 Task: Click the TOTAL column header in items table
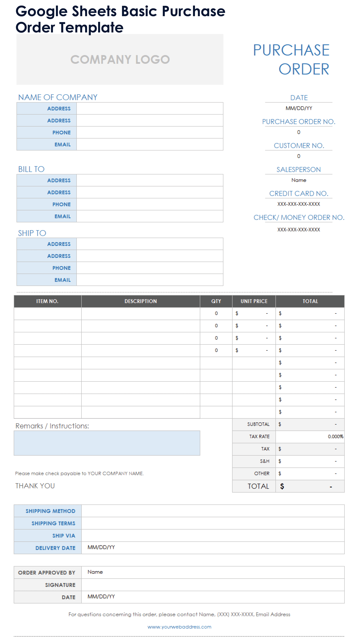click(310, 301)
